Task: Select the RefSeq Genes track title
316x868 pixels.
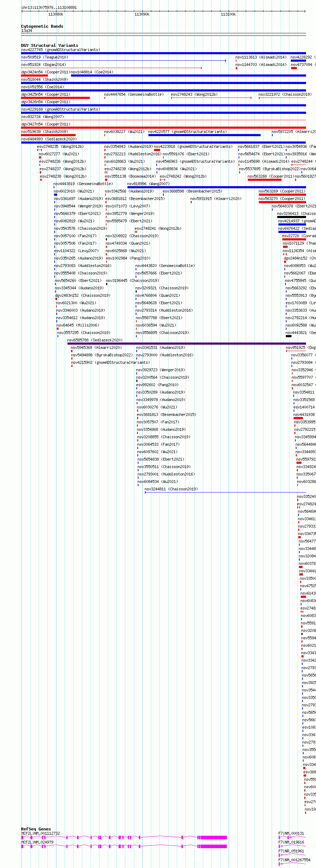Action: (36, 829)
